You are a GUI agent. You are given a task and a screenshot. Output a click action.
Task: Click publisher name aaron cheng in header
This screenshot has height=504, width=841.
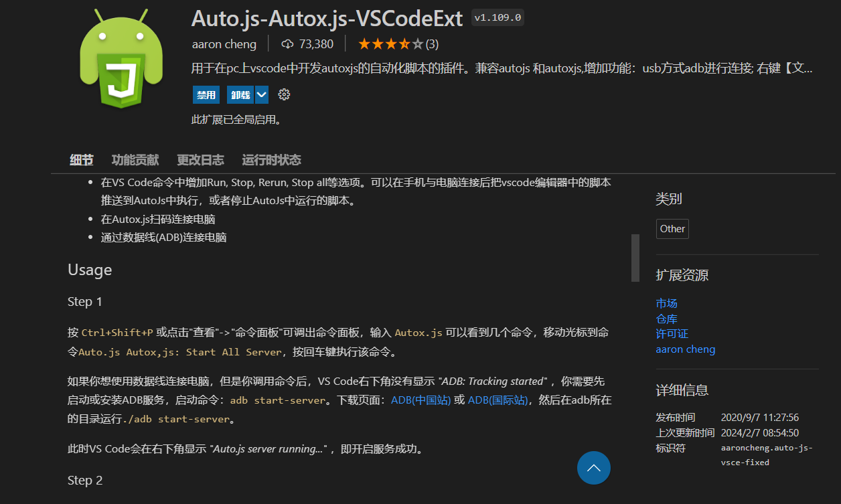(x=224, y=44)
